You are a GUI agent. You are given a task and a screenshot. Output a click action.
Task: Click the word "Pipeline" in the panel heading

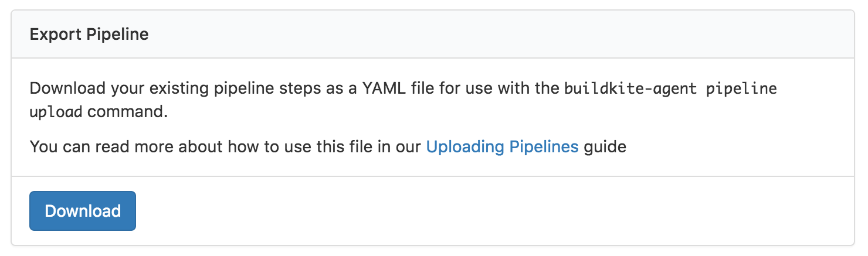tap(117, 34)
